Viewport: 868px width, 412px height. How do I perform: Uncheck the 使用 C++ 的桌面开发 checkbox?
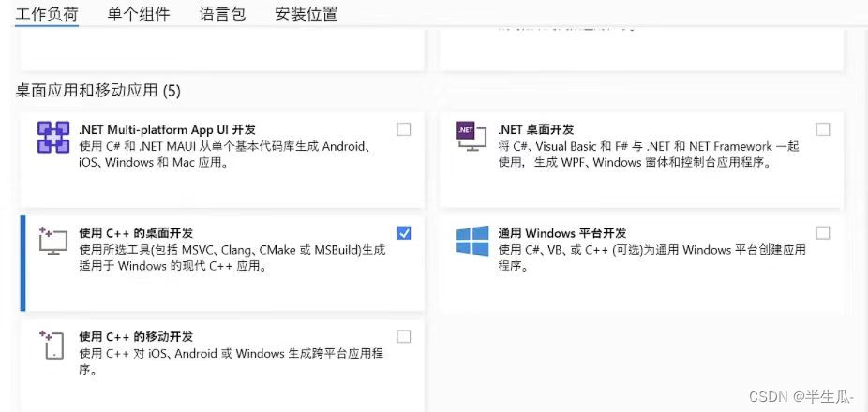tap(404, 233)
